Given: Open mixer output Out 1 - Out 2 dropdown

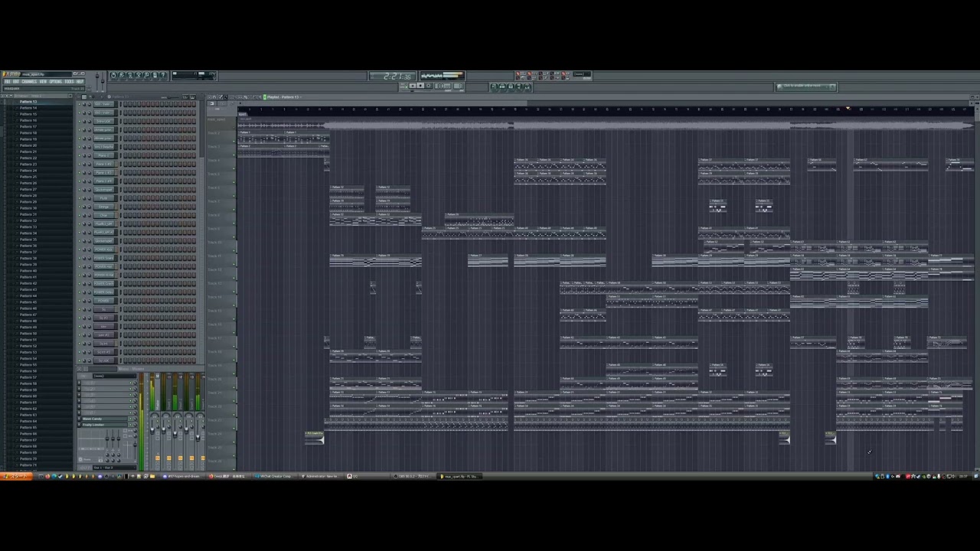Looking at the screenshot, I should coord(114,468).
